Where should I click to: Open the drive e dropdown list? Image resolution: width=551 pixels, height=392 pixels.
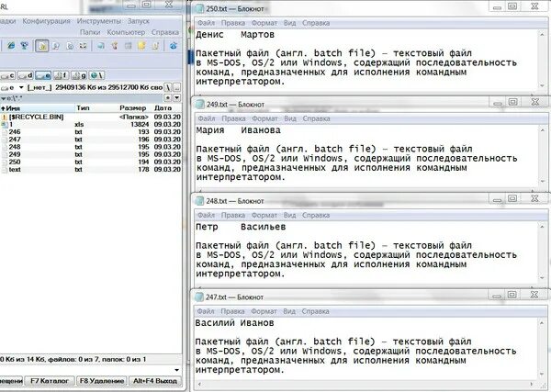21,87
